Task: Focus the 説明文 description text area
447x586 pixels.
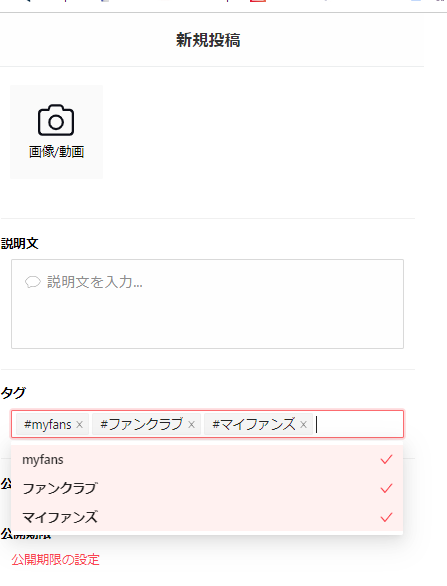Action: coord(207,304)
